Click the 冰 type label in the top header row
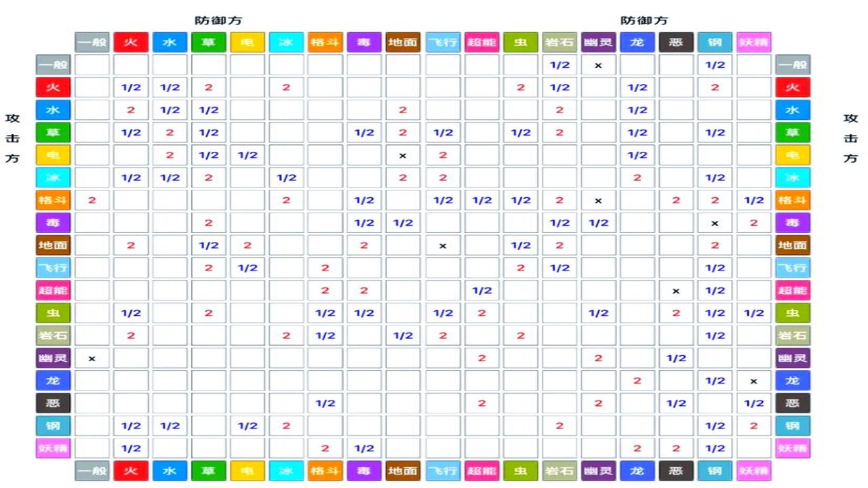 click(286, 42)
